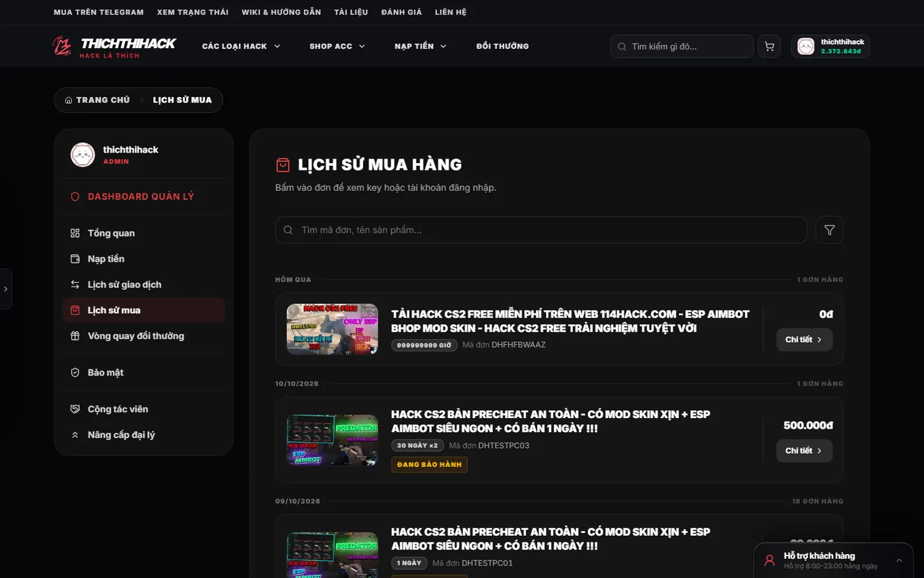Focus the order search field Tìm mã đơn
Viewport: 924px width, 578px height.
541,230
